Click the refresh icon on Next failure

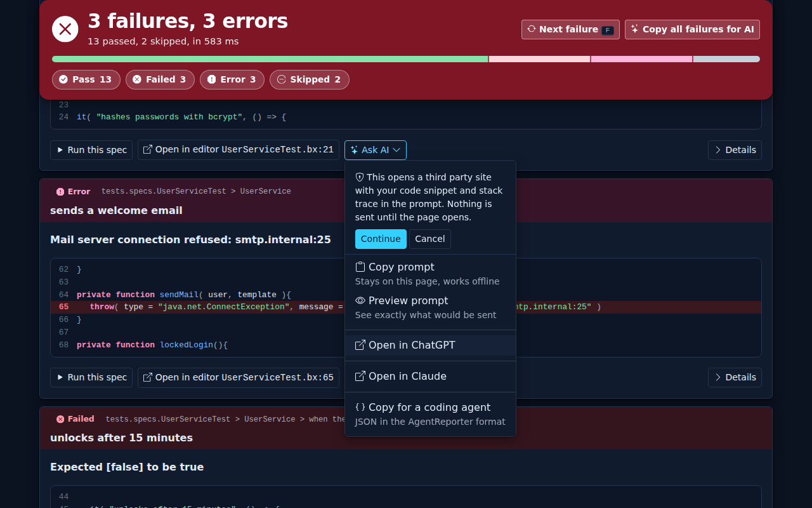532,29
